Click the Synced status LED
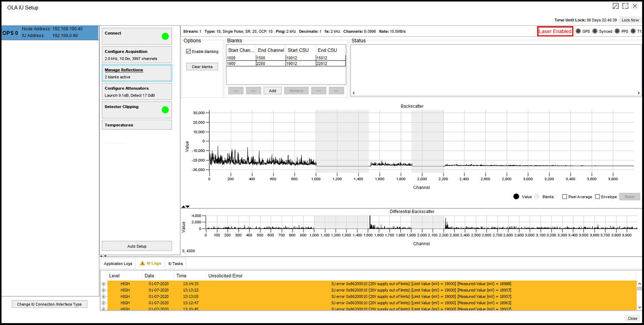Viewport: 644px width, 325px height. tap(595, 31)
